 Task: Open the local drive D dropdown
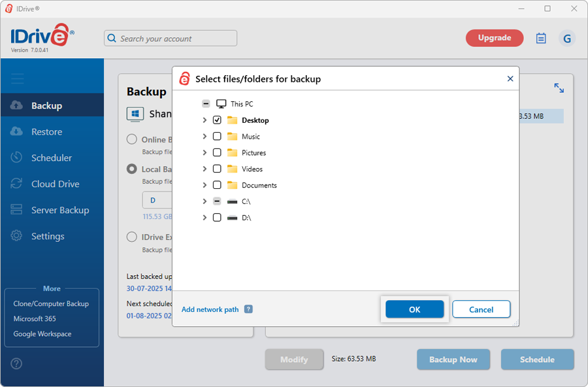tap(157, 200)
